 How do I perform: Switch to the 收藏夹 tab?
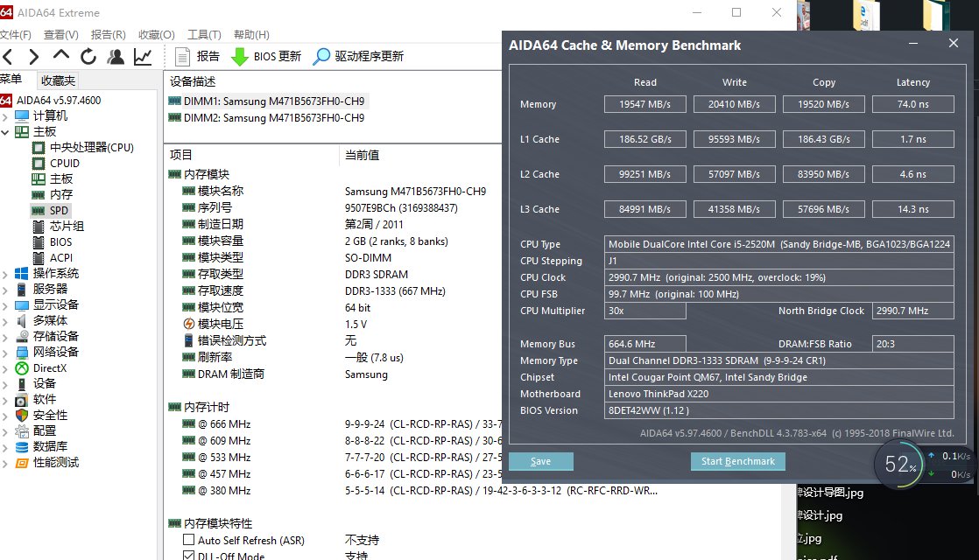[x=58, y=80]
